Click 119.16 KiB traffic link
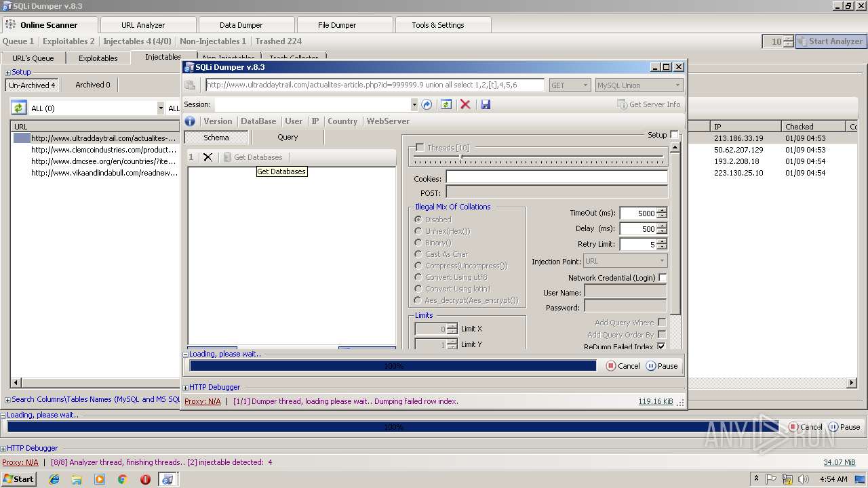Screen dimensions: 868x488 pyautogui.click(x=656, y=401)
